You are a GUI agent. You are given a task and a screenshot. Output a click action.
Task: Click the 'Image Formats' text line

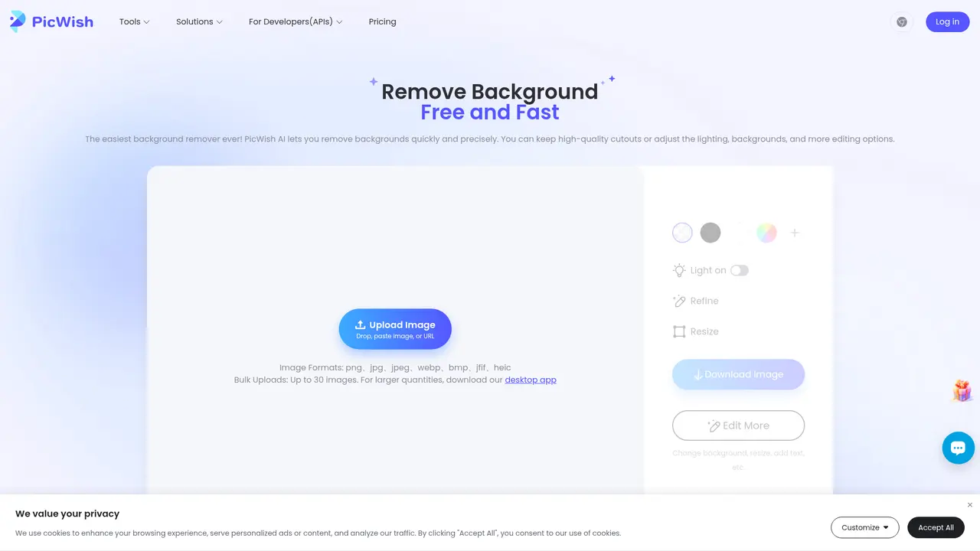click(395, 367)
